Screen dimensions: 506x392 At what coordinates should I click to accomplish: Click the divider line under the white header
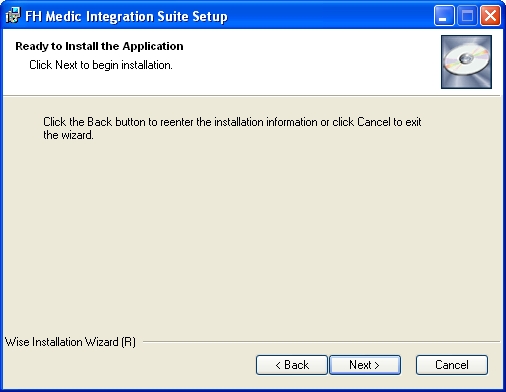coord(252,96)
